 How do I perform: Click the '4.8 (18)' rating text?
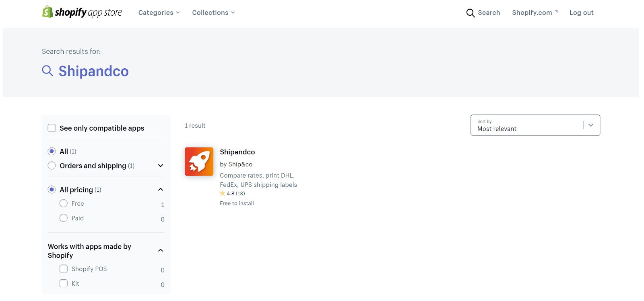pyautogui.click(x=236, y=193)
